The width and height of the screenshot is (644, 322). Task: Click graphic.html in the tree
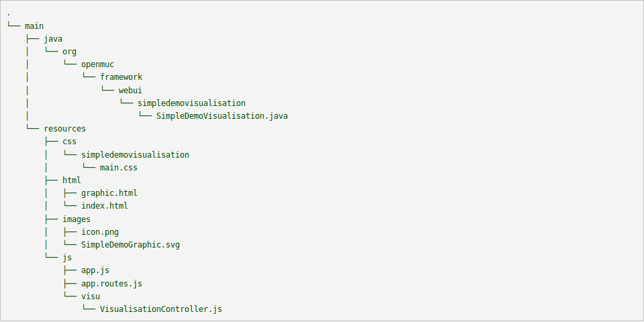pos(109,193)
